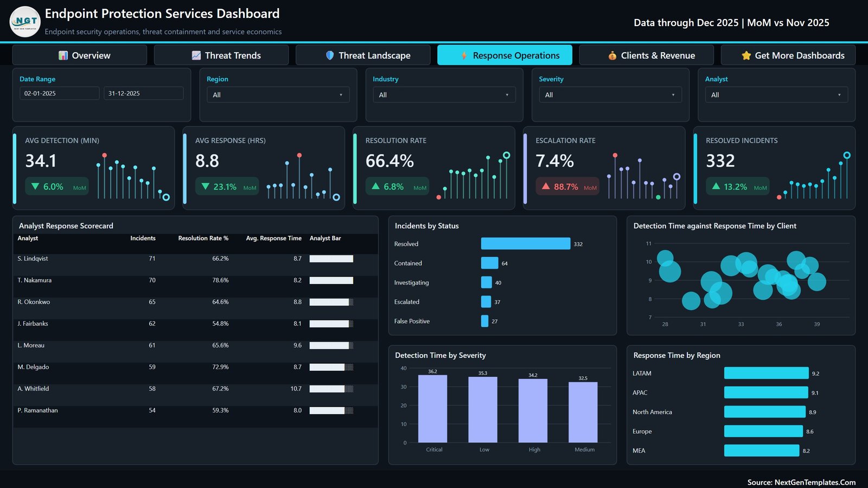
Task: Click the Avg Detection sparkline chart
Action: click(x=132, y=177)
